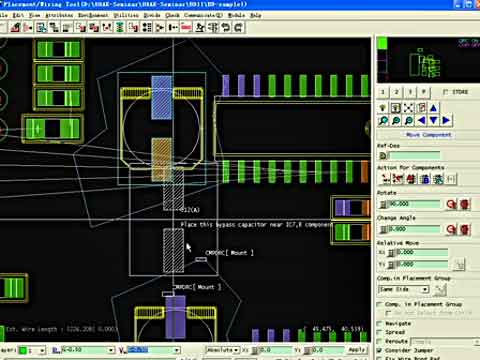Click the framed redraw icon beside the lightbulb
The height and width of the screenshot is (360, 480).
395,108
